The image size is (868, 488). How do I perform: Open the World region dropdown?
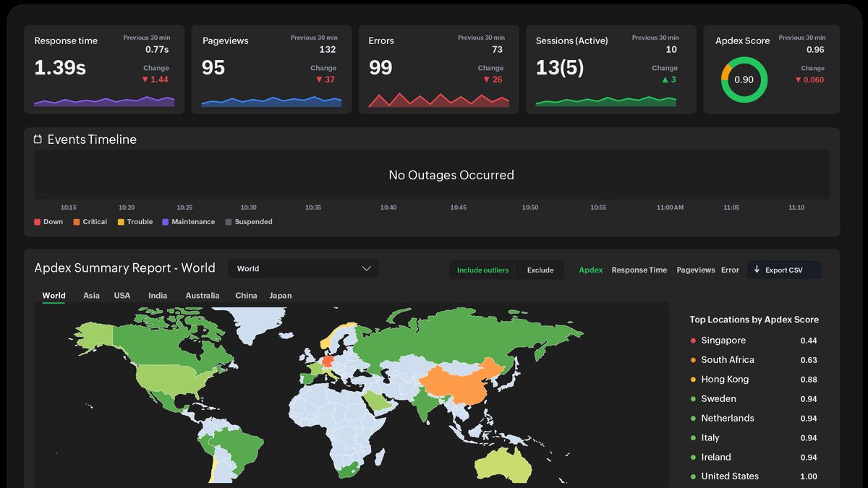304,269
